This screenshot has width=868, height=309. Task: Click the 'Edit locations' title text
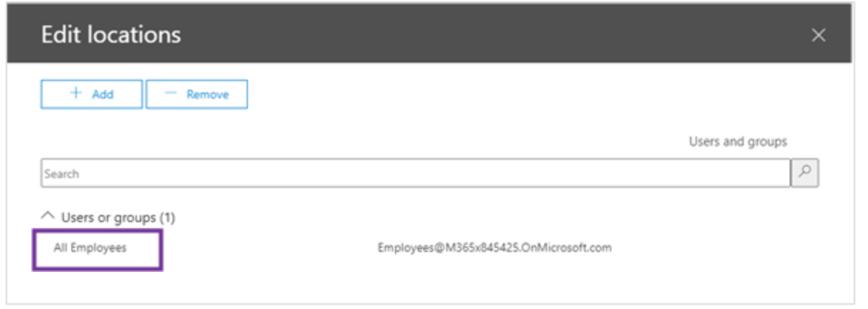(110, 36)
